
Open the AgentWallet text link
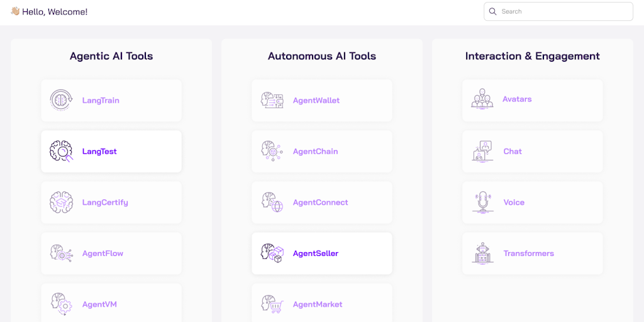coord(316,101)
